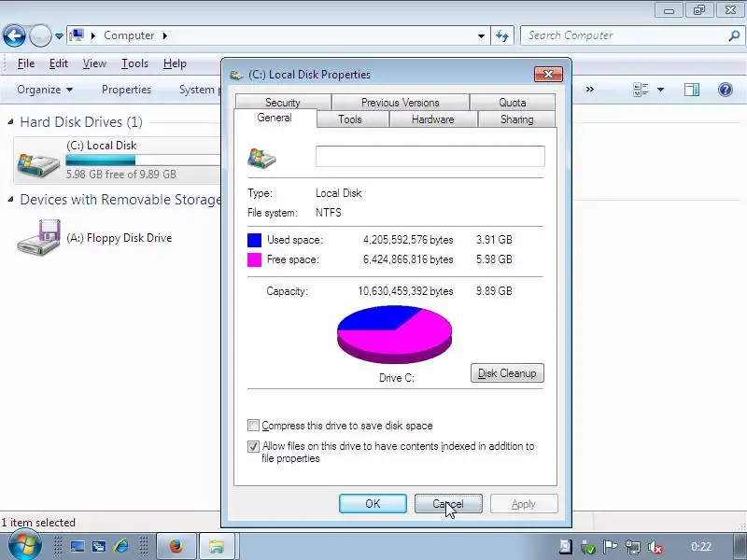Show more toolbar commands with the chevron
The height and width of the screenshot is (560, 747).
pyautogui.click(x=590, y=89)
